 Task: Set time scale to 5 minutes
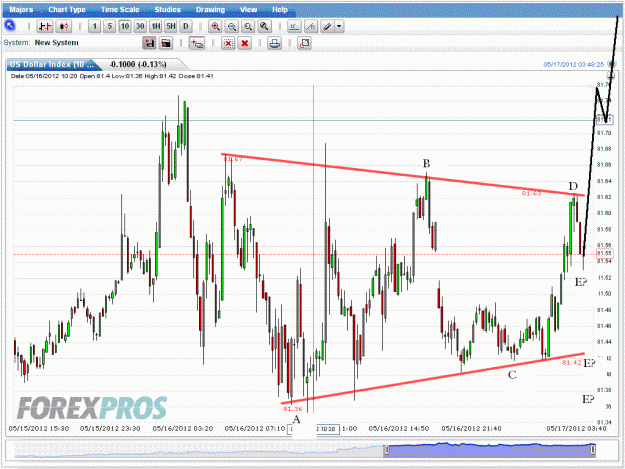110,26
